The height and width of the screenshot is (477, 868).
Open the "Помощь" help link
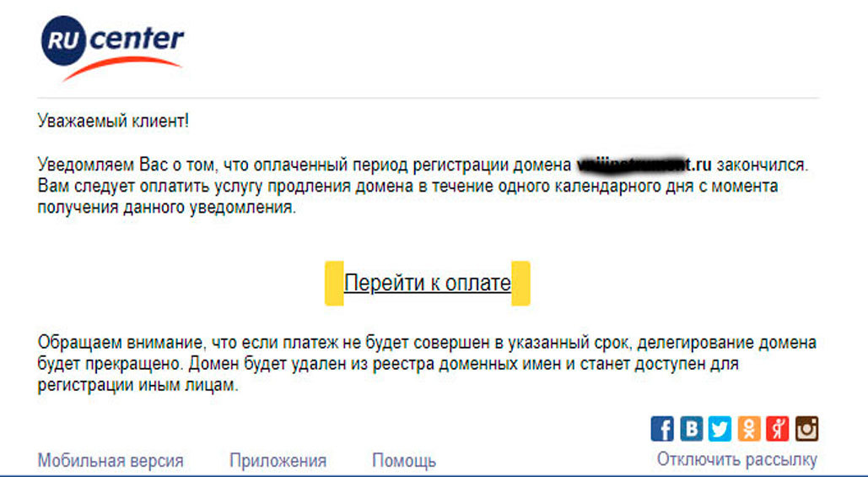(x=403, y=461)
